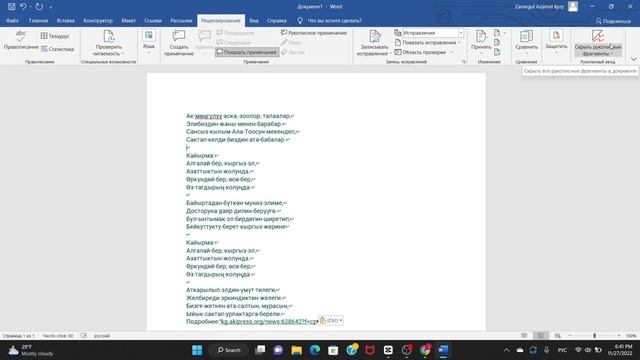Click the previous change icon in Изменения

pos(497,42)
